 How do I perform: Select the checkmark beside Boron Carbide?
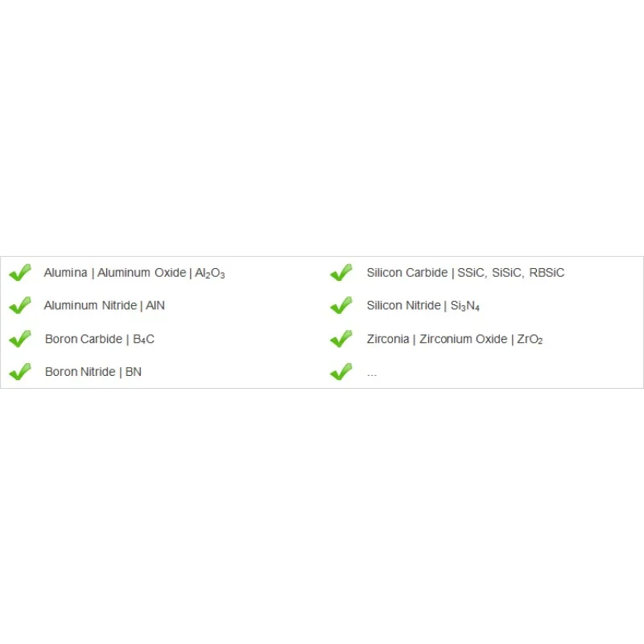click(x=20, y=339)
